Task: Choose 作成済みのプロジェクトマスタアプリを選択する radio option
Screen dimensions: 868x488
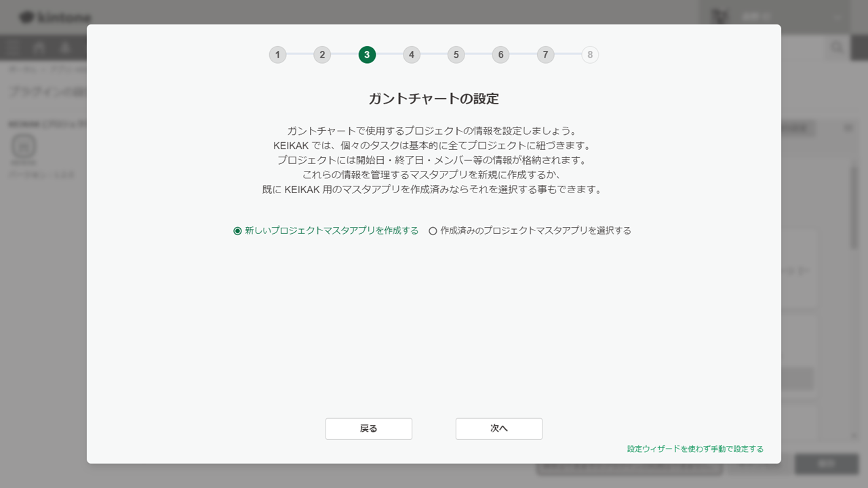Action: (530, 230)
